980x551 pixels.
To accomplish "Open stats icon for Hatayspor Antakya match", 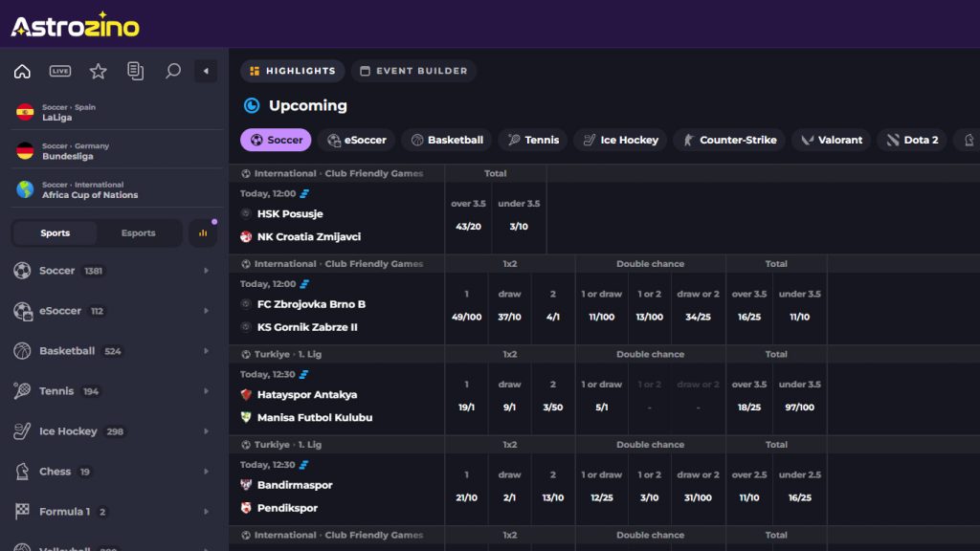I will point(303,374).
